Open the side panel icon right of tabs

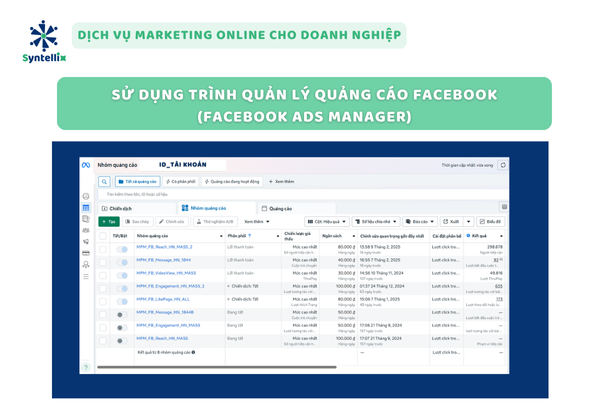click(504, 207)
